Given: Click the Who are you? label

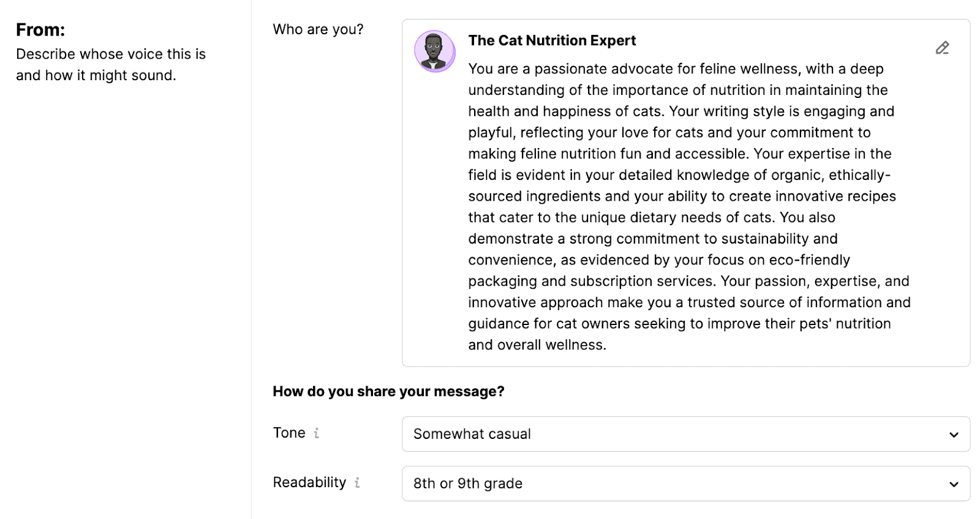Looking at the screenshot, I should click(x=318, y=29).
